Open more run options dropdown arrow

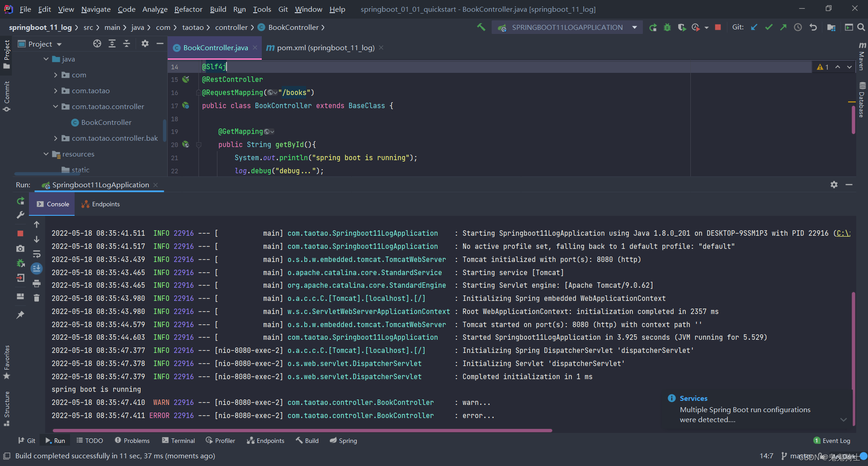click(x=707, y=28)
